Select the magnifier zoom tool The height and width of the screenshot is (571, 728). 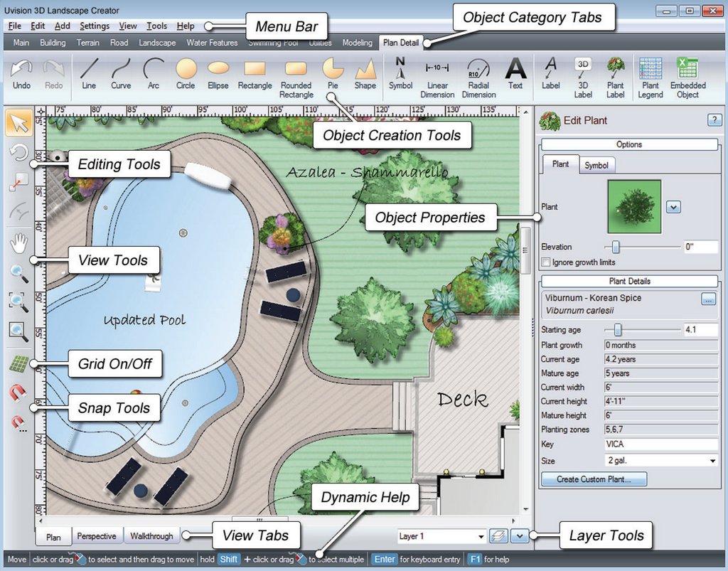coord(19,274)
